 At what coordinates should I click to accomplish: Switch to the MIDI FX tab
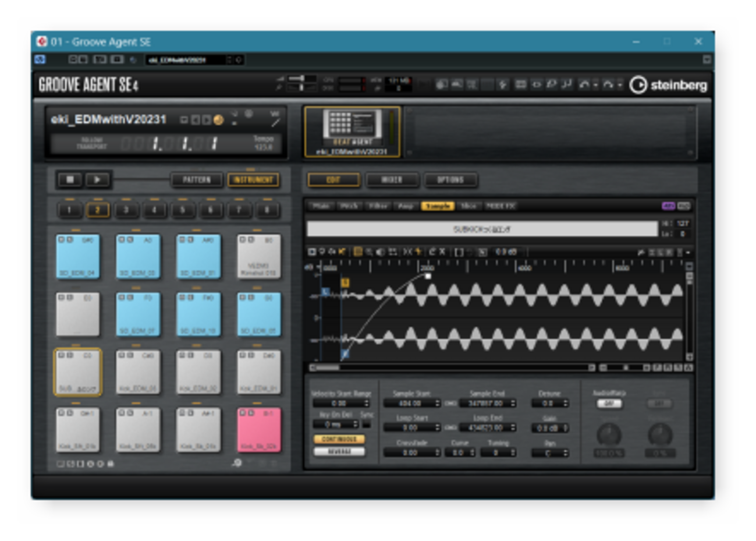click(x=501, y=206)
